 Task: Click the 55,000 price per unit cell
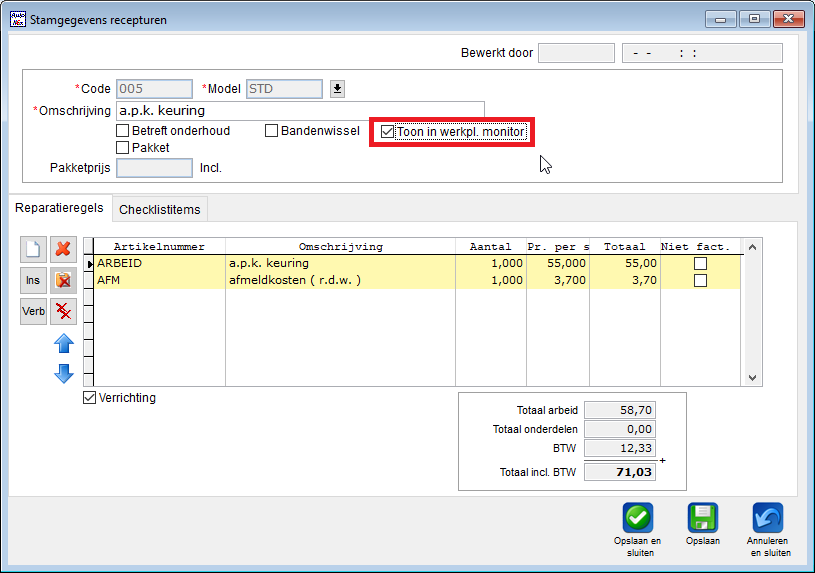pyautogui.click(x=558, y=263)
